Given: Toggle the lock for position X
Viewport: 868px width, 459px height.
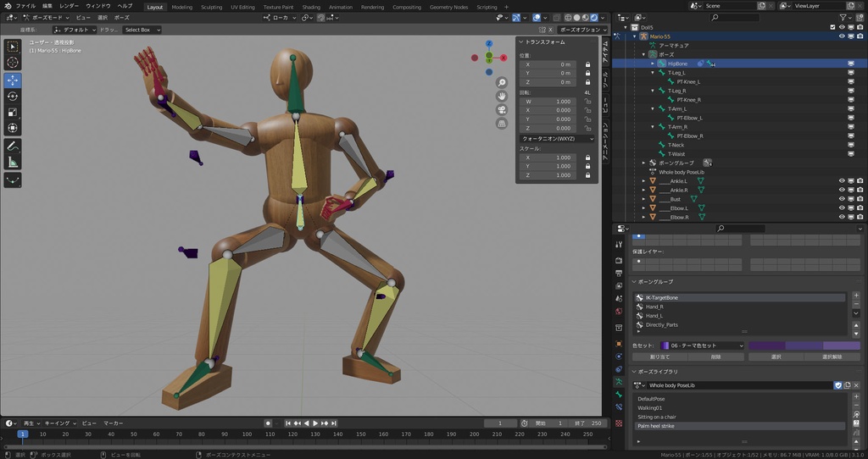Looking at the screenshot, I should [x=587, y=64].
